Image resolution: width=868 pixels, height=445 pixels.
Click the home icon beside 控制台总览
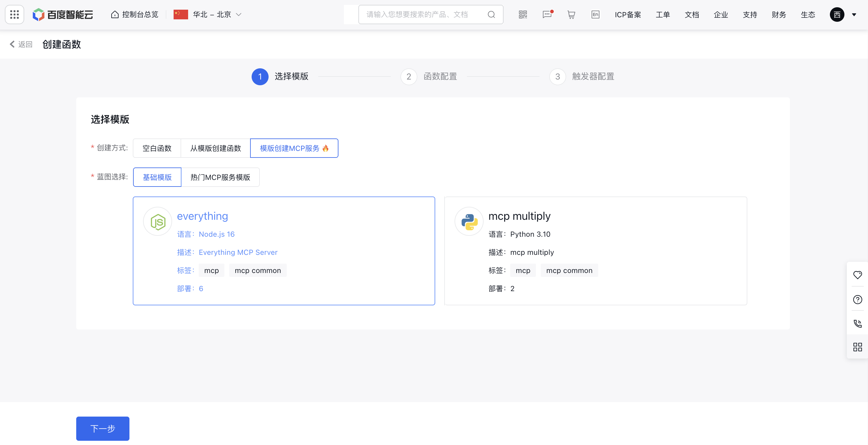(115, 15)
